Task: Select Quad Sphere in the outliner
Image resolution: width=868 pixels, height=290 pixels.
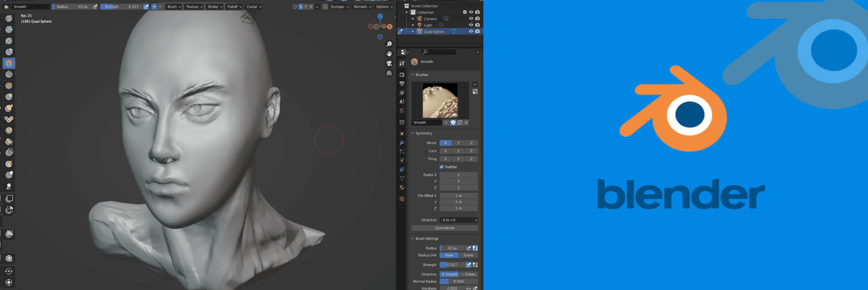Action: (434, 32)
